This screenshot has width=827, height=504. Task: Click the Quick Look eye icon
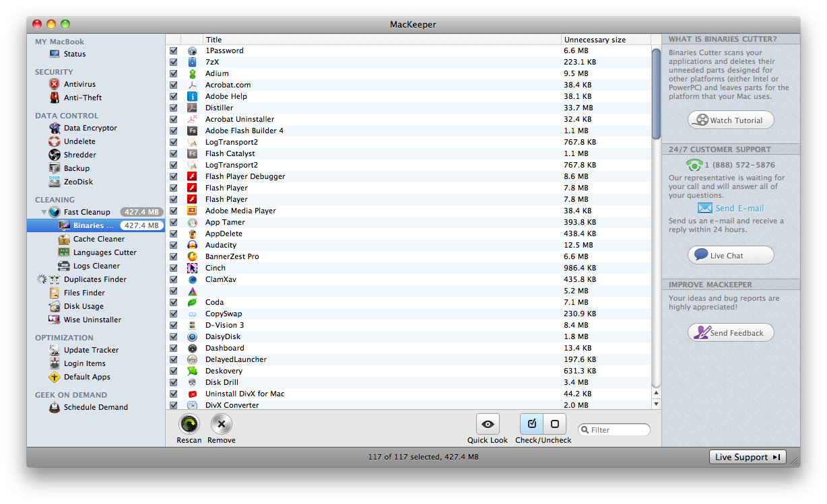tap(488, 424)
